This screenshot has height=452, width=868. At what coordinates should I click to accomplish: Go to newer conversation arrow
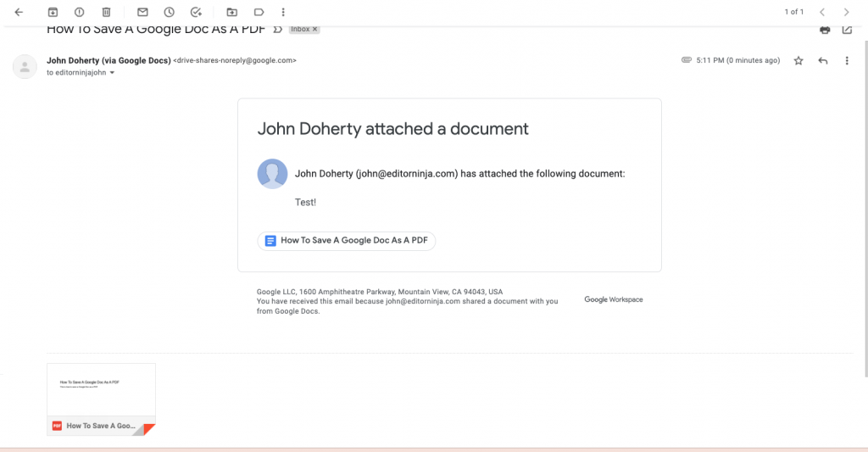click(x=822, y=12)
